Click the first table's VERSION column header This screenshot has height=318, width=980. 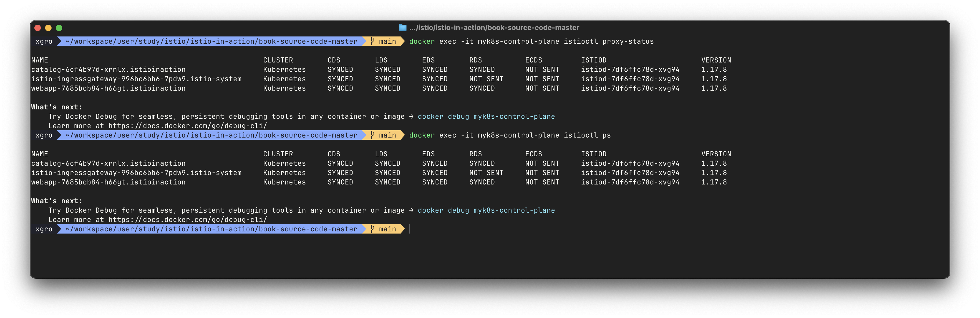tap(716, 60)
